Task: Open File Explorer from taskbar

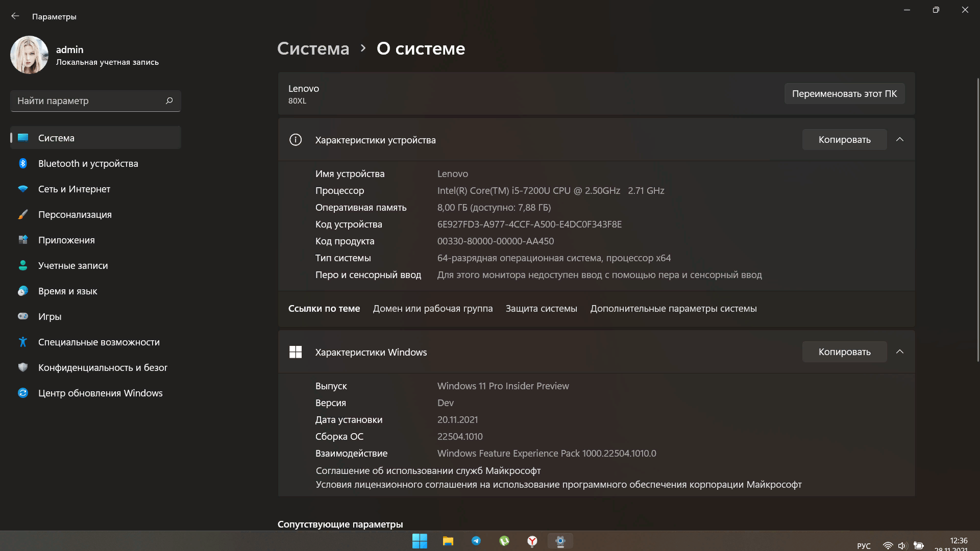Action: (x=448, y=541)
